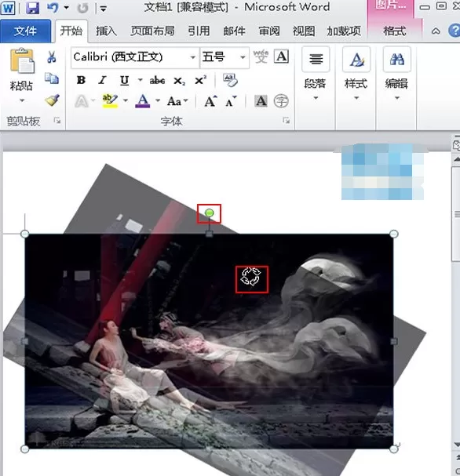Click the scrollbar down arrow
The height and width of the screenshot is (476, 460).
pyautogui.click(x=457, y=445)
